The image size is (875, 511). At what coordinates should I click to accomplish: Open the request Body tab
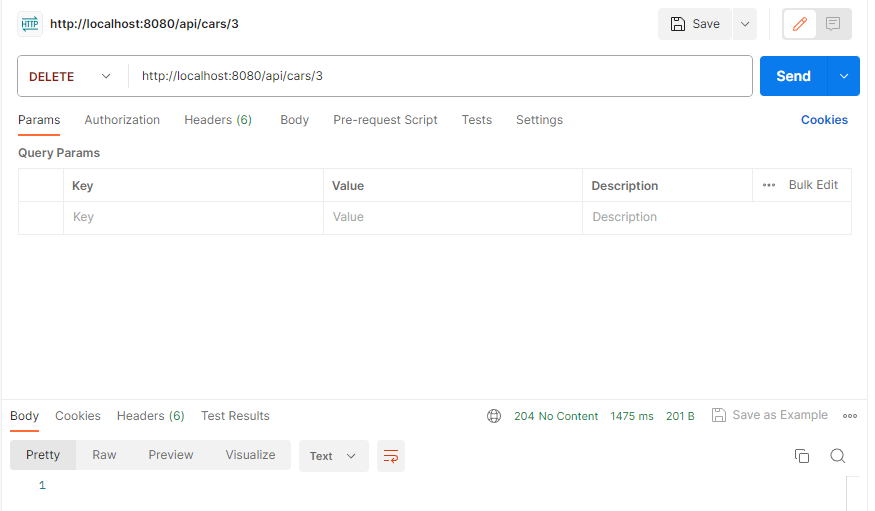(x=295, y=120)
